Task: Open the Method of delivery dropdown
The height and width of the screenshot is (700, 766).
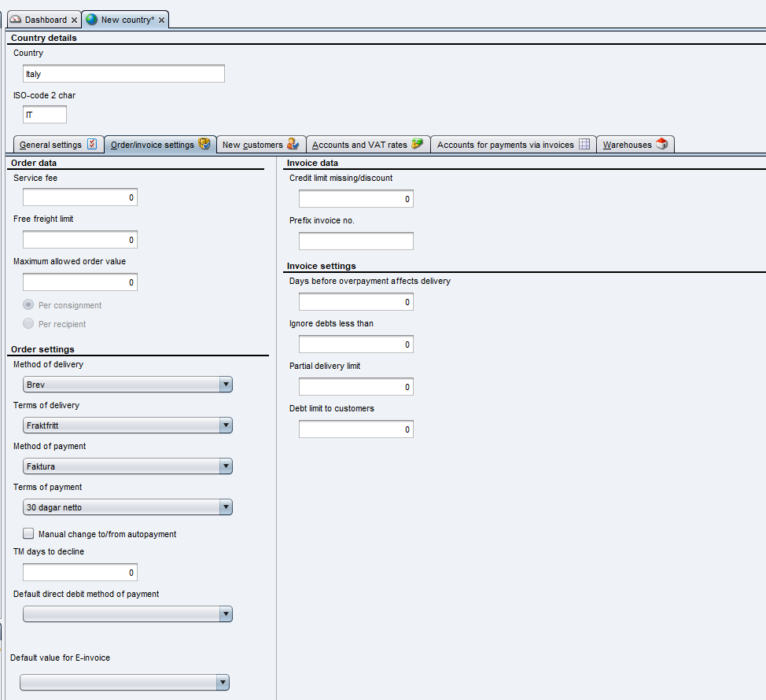Action: pyautogui.click(x=225, y=385)
